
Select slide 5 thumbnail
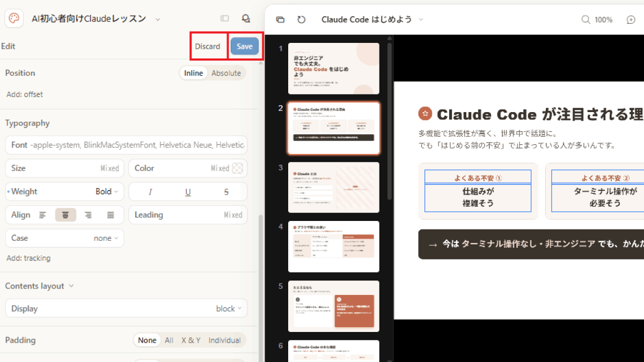tap(334, 306)
